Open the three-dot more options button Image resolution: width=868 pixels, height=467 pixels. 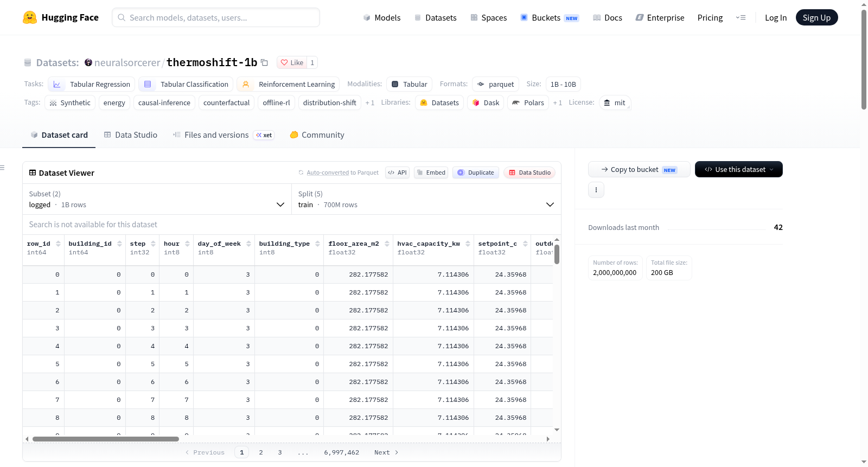point(596,190)
